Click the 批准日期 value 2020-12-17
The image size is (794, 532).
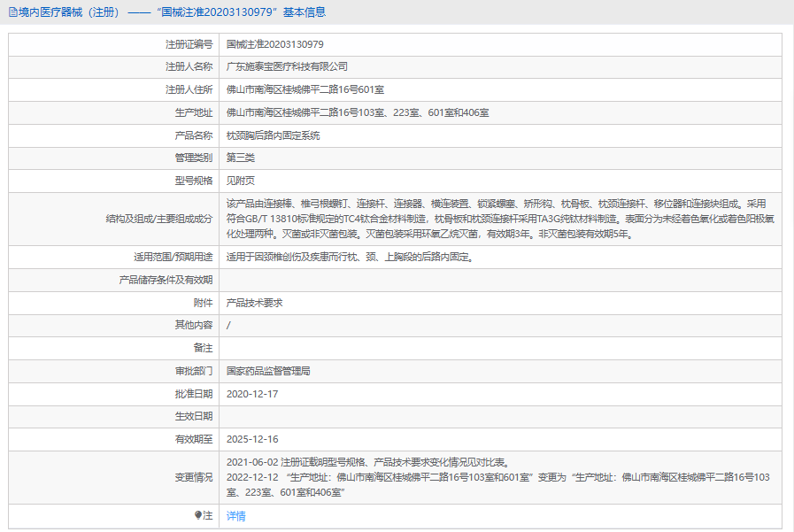pyautogui.click(x=252, y=394)
